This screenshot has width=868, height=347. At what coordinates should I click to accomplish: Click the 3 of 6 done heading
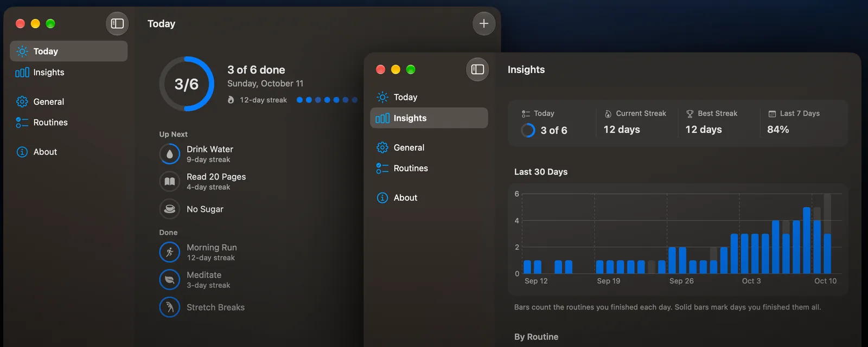256,70
